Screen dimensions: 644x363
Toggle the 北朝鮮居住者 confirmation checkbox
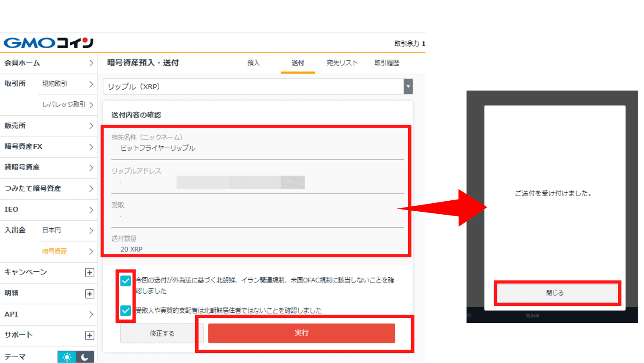(x=126, y=311)
